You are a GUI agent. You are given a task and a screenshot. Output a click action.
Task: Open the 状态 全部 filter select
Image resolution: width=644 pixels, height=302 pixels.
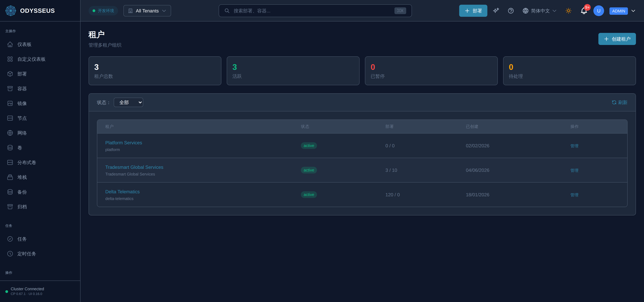point(128,102)
